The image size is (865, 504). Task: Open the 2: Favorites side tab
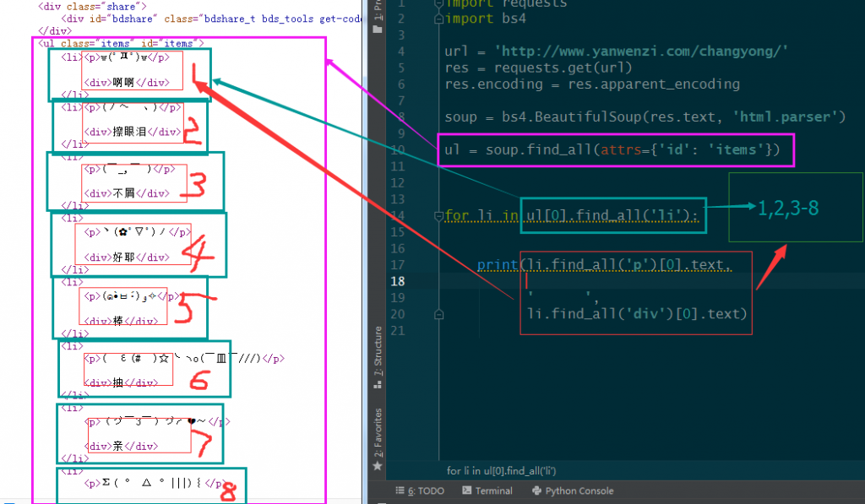click(x=378, y=431)
